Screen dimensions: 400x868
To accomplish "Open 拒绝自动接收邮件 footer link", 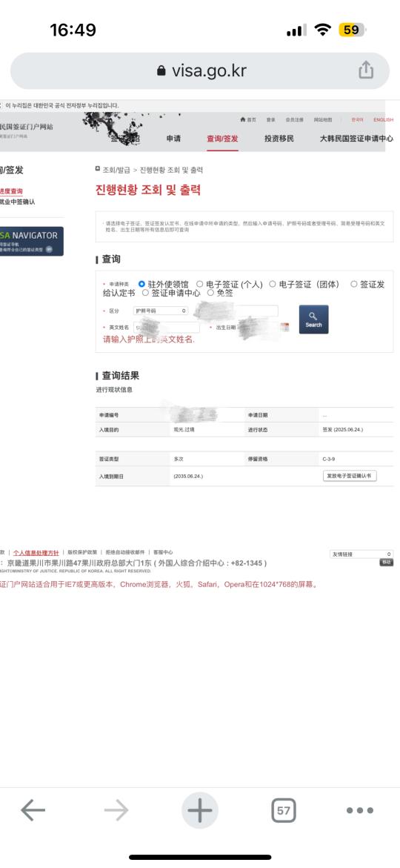I will pyautogui.click(x=125, y=552).
